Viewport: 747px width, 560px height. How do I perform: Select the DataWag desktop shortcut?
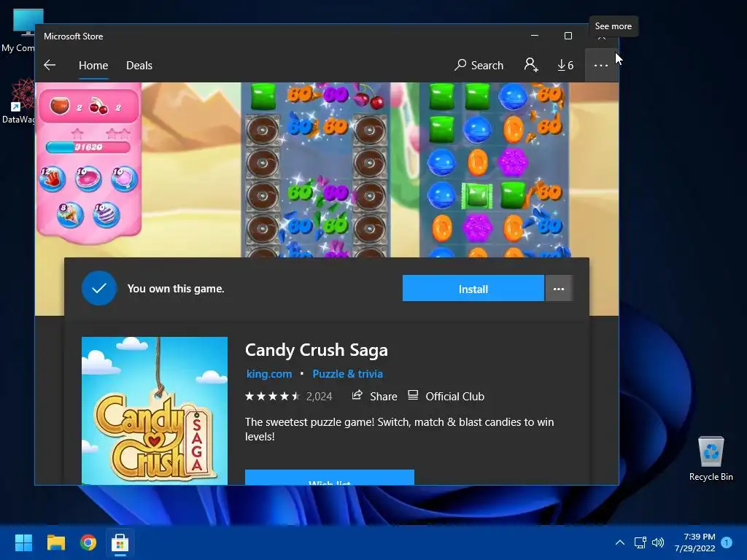point(19,101)
